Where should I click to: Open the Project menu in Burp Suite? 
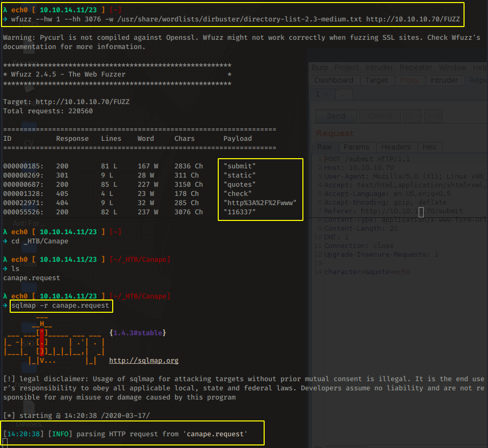pos(346,67)
